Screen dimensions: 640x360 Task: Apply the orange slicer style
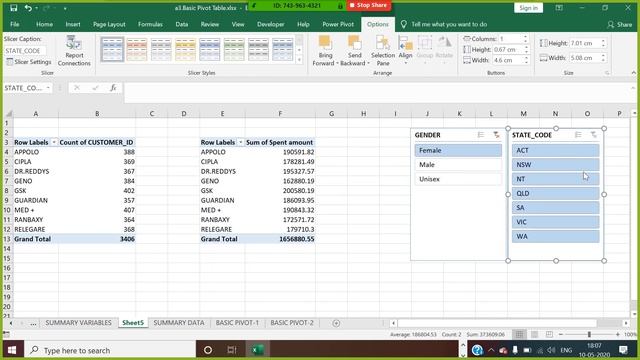tap(136, 49)
